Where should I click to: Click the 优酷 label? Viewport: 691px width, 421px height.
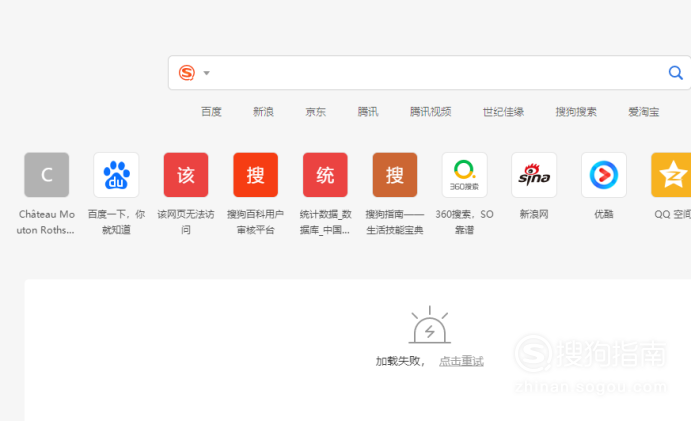pyautogui.click(x=604, y=215)
